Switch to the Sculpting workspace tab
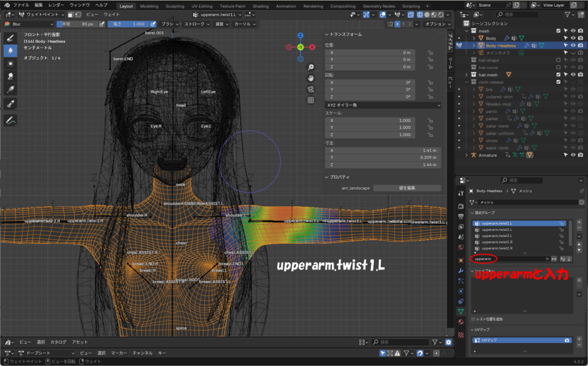The width and height of the screenshot is (588, 366). pyautogui.click(x=175, y=6)
